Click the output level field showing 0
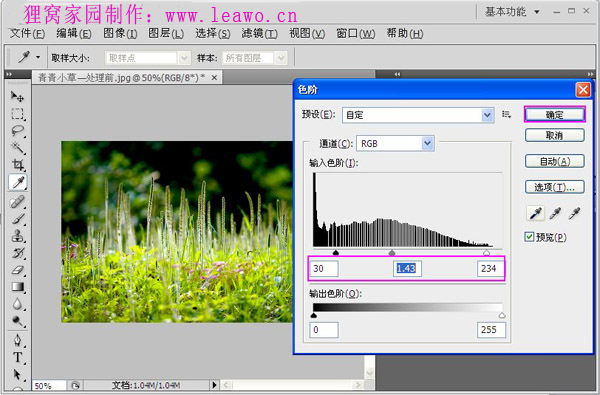600x395 pixels. [324, 330]
